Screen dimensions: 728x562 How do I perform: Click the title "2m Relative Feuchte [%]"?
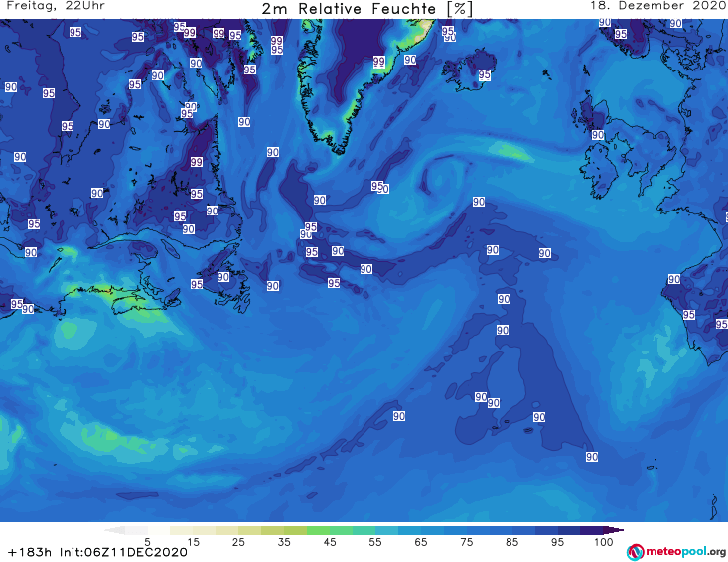(367, 9)
